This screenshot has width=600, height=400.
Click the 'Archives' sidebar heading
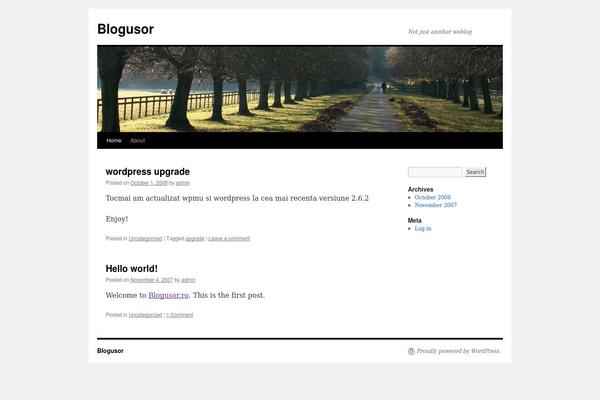421,189
